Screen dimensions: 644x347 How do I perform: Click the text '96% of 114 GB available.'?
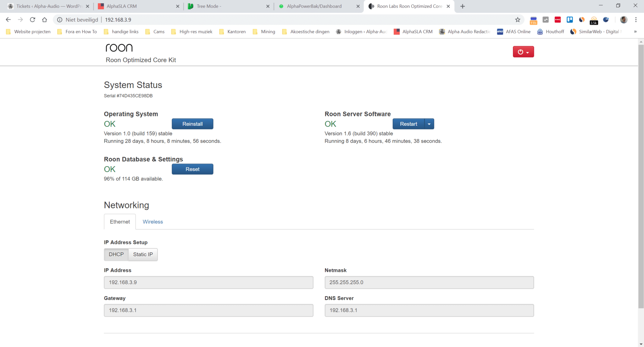pos(133,179)
